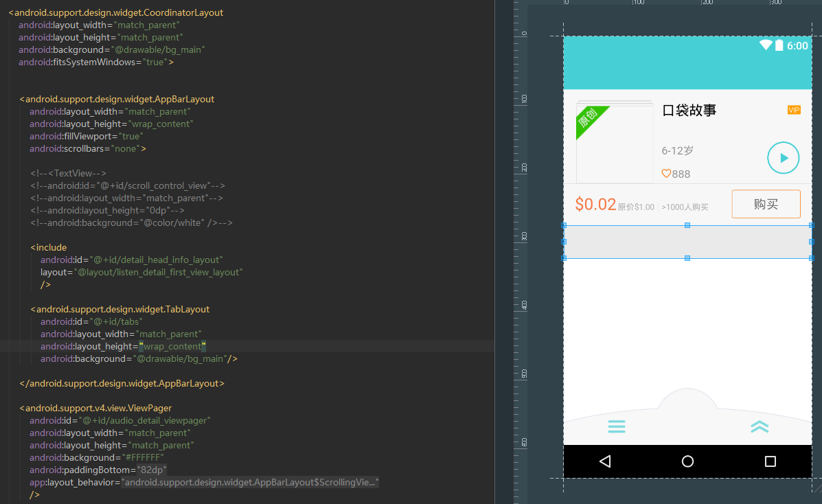Click the orange VIP badge
This screenshot has height=504, width=822.
coord(794,110)
